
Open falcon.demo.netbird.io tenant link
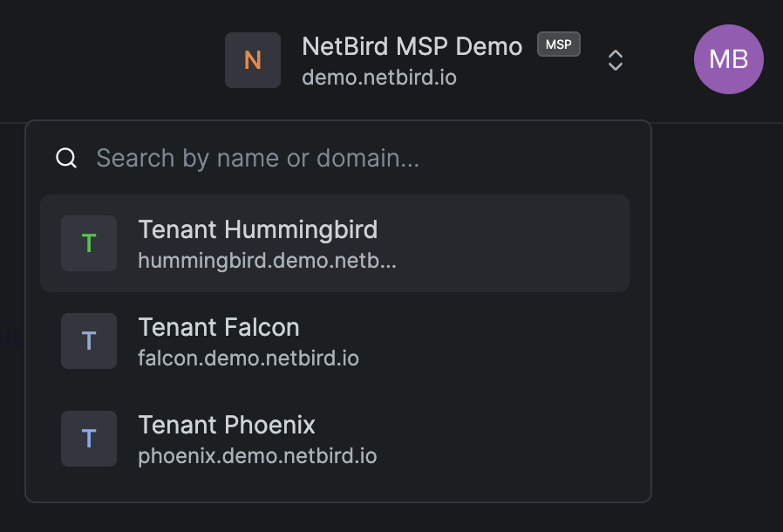click(249, 358)
